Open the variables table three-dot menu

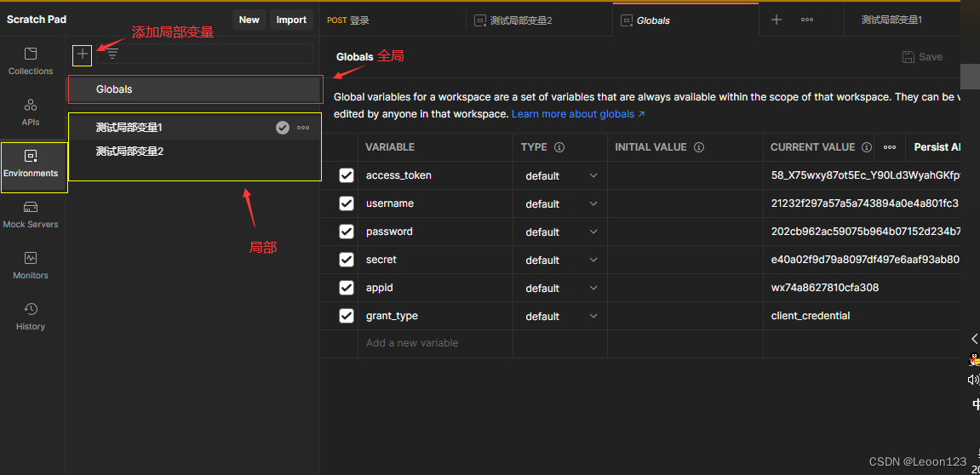pyautogui.click(x=890, y=147)
